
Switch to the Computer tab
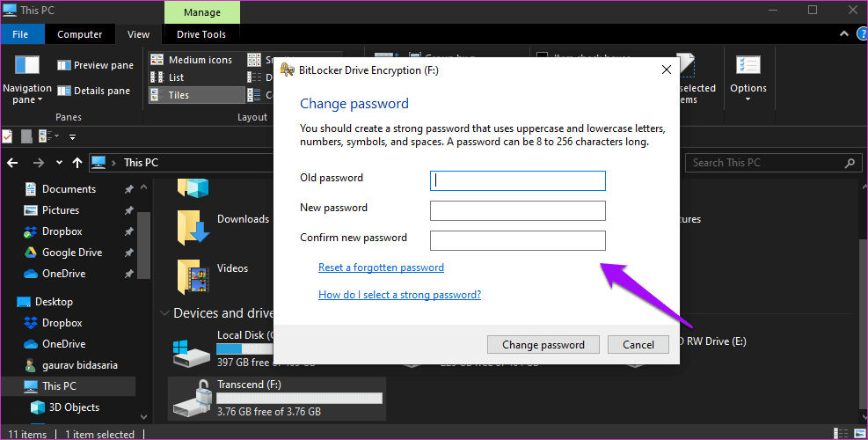(80, 34)
